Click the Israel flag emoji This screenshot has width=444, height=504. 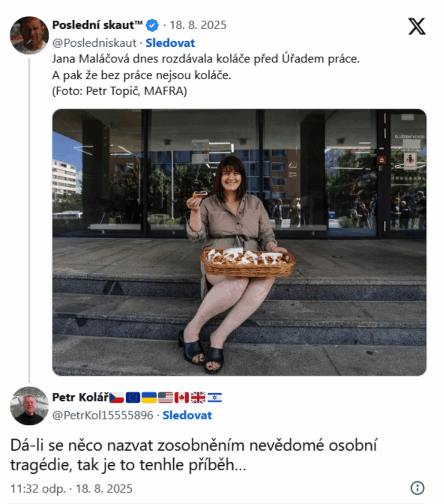[x=215, y=398]
